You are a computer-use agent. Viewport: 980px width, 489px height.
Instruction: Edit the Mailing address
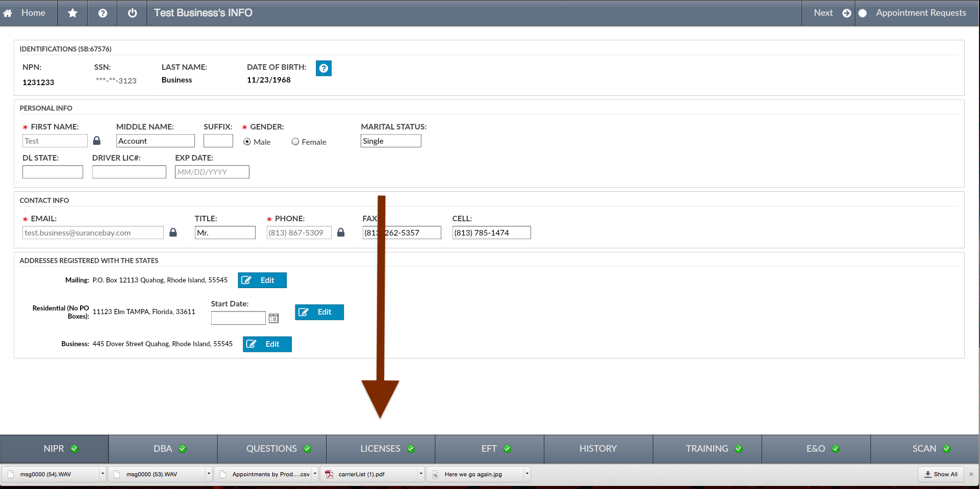click(262, 280)
